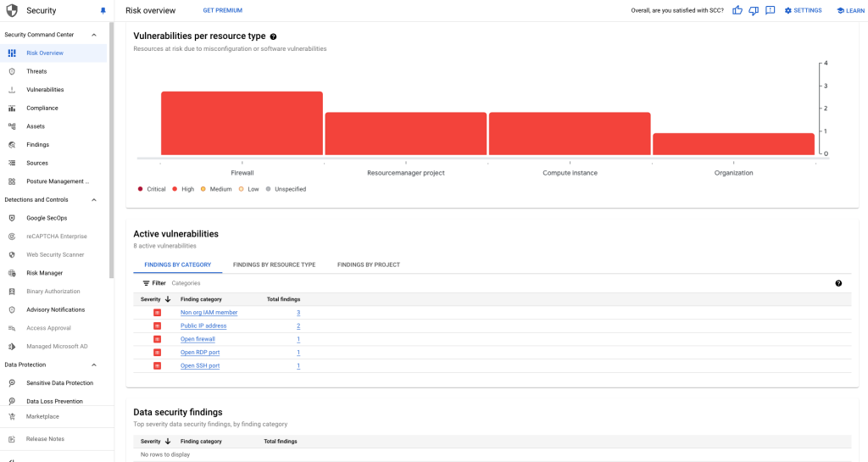
Task: Collapse the Security Command Center section
Action: [93, 35]
